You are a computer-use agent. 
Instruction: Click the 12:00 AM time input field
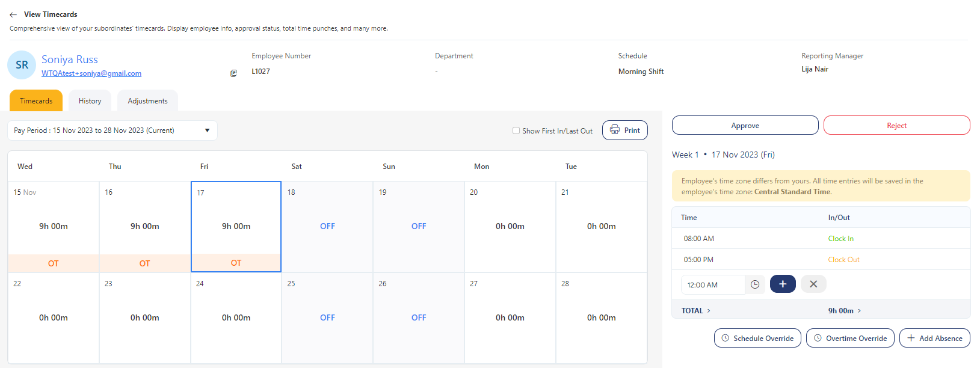pyautogui.click(x=713, y=284)
